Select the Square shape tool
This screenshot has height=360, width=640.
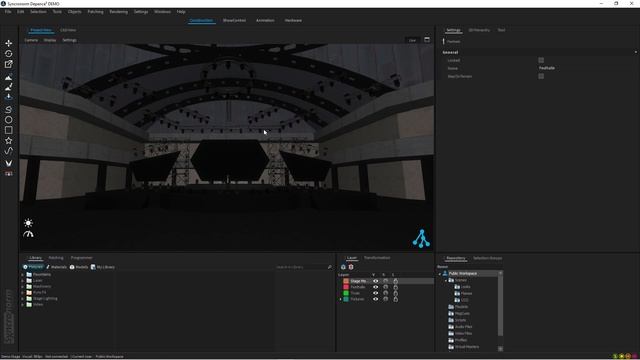pyautogui.click(x=9, y=130)
